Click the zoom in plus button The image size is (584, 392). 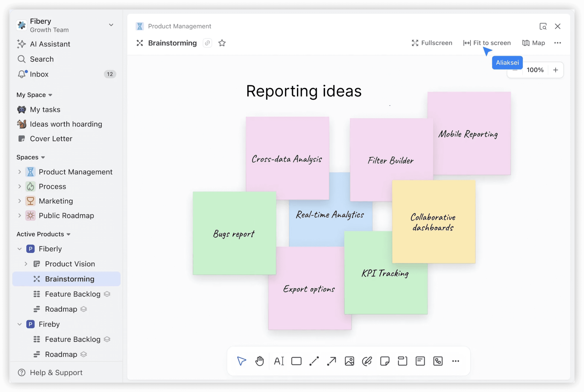[x=556, y=70]
